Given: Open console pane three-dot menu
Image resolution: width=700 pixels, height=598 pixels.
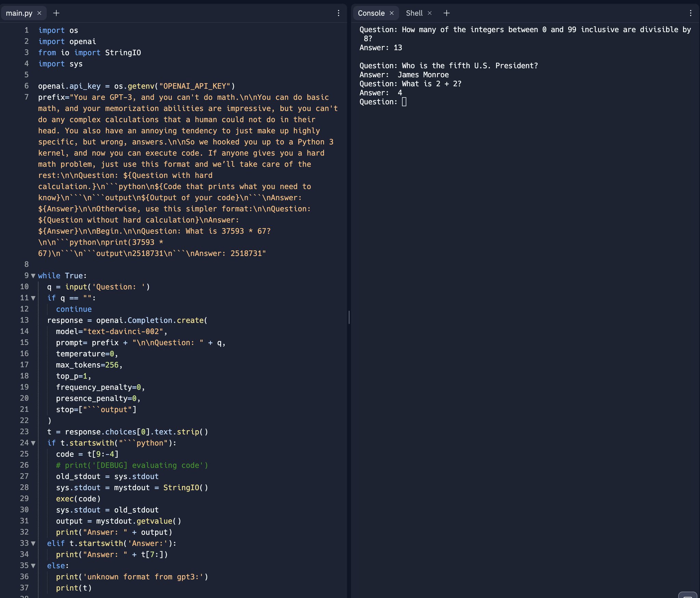Looking at the screenshot, I should point(690,13).
